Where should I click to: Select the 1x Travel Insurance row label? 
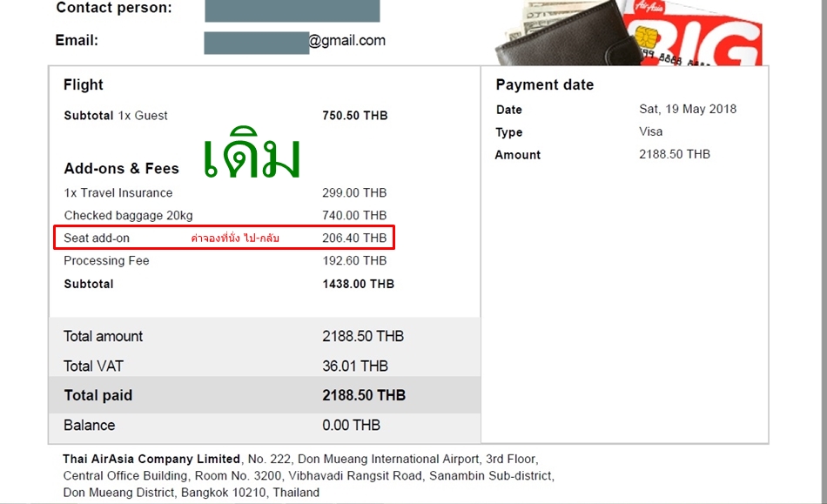118,193
